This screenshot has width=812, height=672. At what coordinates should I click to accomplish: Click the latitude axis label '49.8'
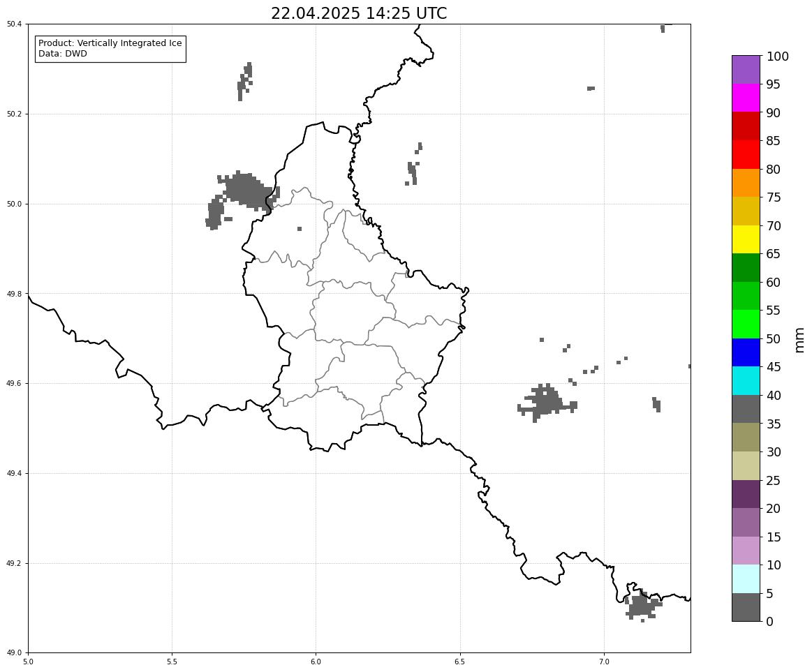click(x=15, y=294)
